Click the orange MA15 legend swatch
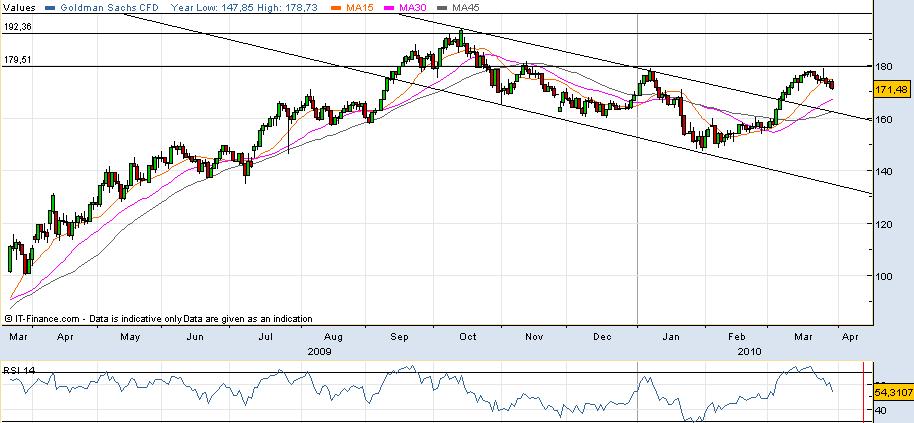Image resolution: width=914 pixels, height=423 pixels. click(335, 8)
